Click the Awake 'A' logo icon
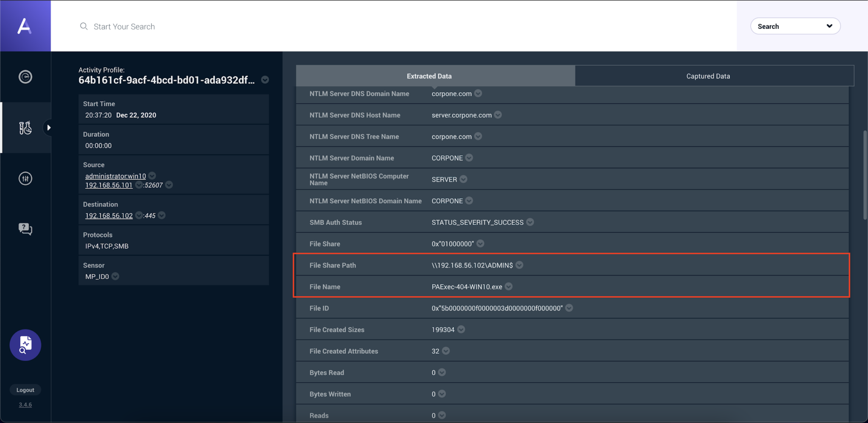 click(x=25, y=26)
